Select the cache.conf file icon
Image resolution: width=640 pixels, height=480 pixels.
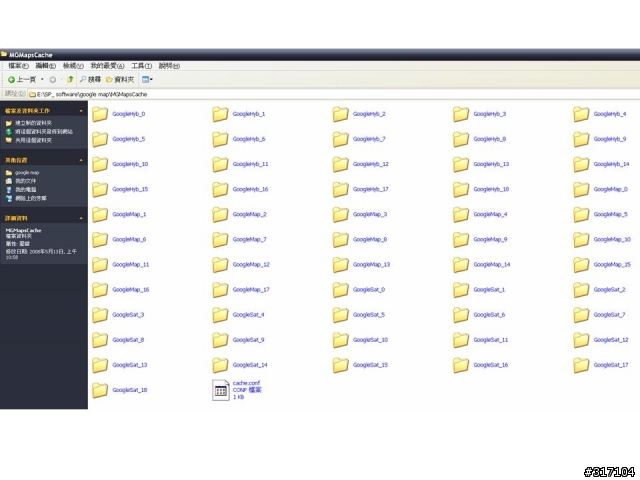220,390
